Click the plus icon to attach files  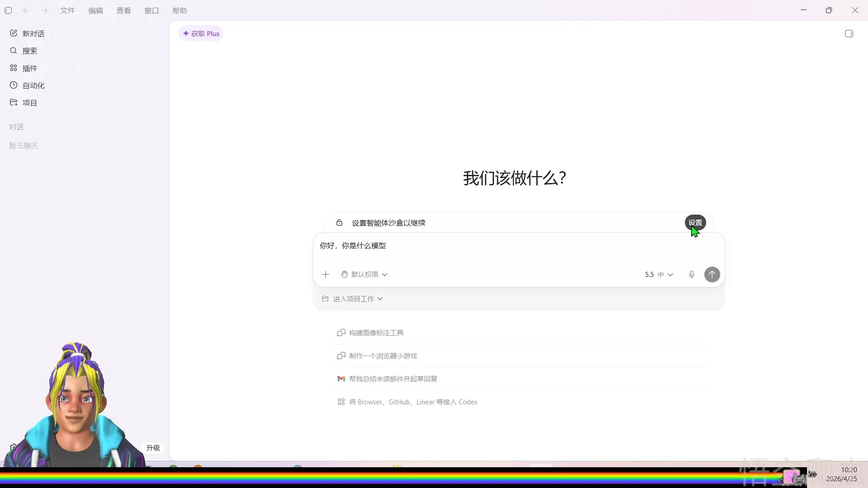tap(325, 274)
